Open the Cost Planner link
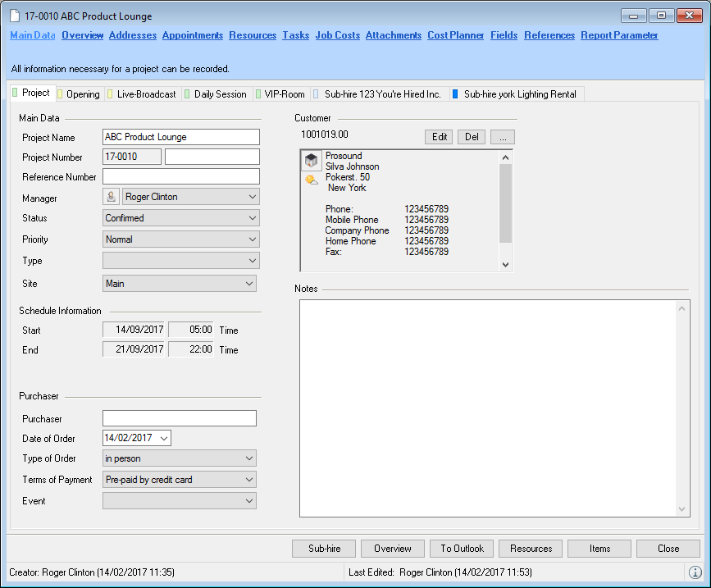Image resolution: width=711 pixels, height=588 pixels. (455, 35)
